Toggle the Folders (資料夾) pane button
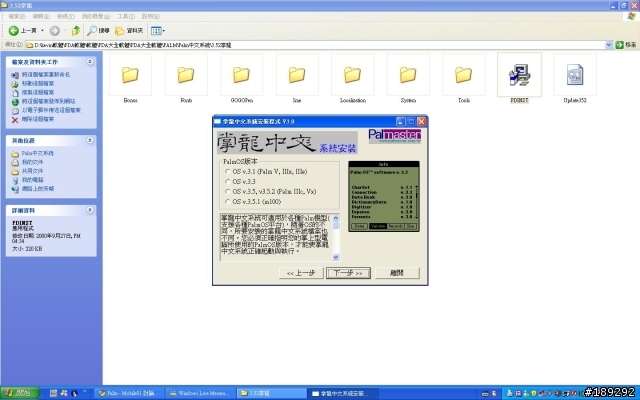640x400 pixels. point(129,31)
